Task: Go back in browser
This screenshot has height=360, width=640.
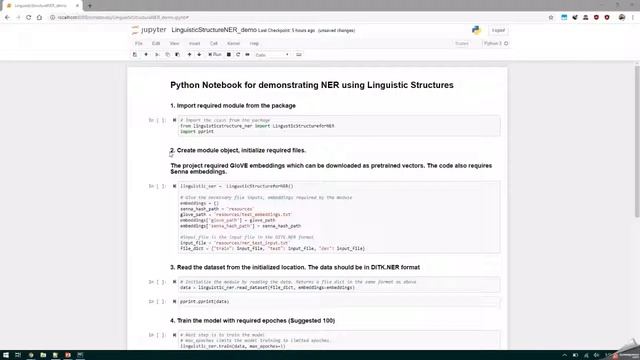Action: 7,18
